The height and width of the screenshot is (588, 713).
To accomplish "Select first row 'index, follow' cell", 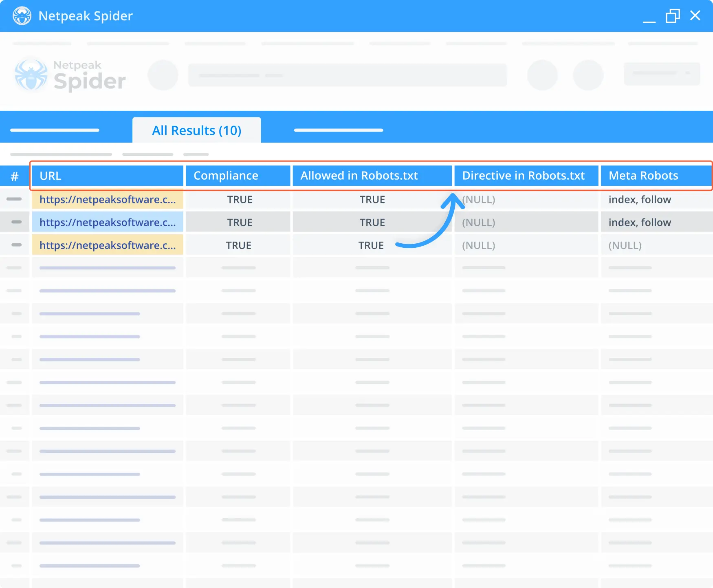I will 657,200.
